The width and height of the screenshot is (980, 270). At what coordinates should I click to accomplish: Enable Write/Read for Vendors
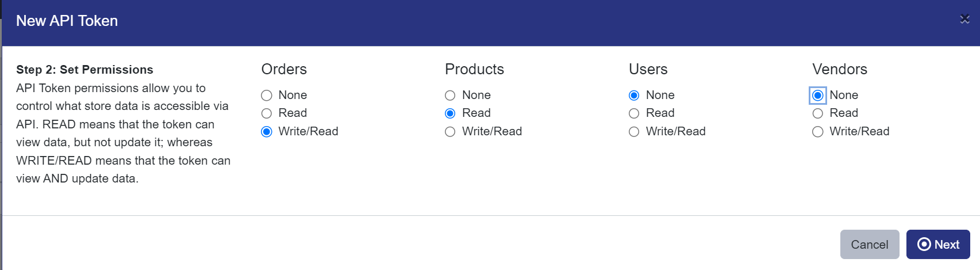pyautogui.click(x=818, y=132)
